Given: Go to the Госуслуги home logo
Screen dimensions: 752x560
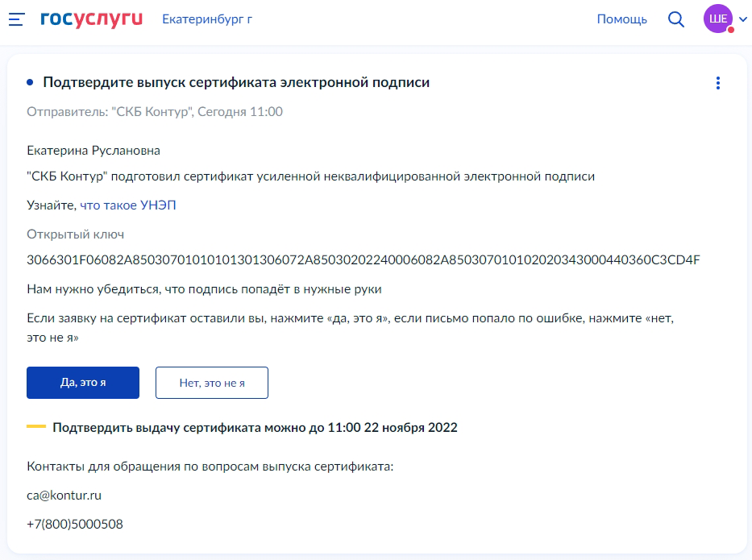Looking at the screenshot, I should tap(92, 19).
